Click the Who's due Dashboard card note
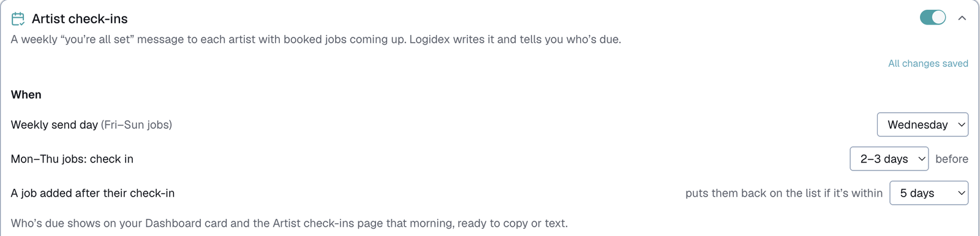 pos(289,223)
